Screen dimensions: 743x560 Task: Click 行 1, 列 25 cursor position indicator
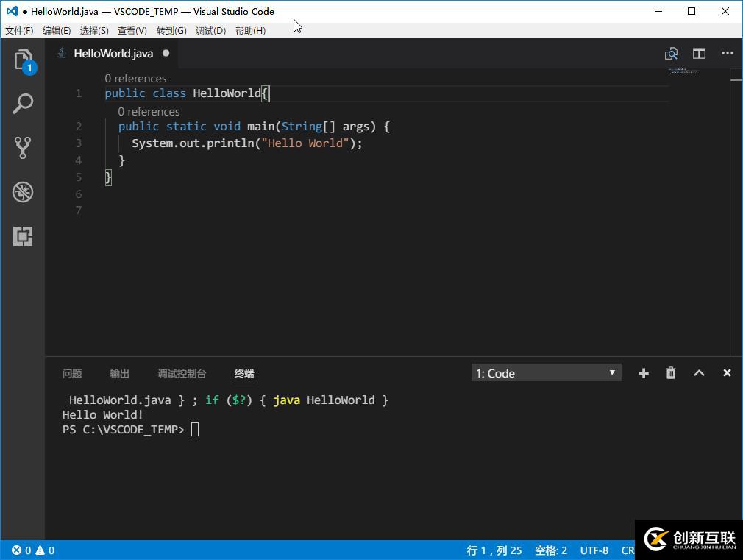coord(494,550)
